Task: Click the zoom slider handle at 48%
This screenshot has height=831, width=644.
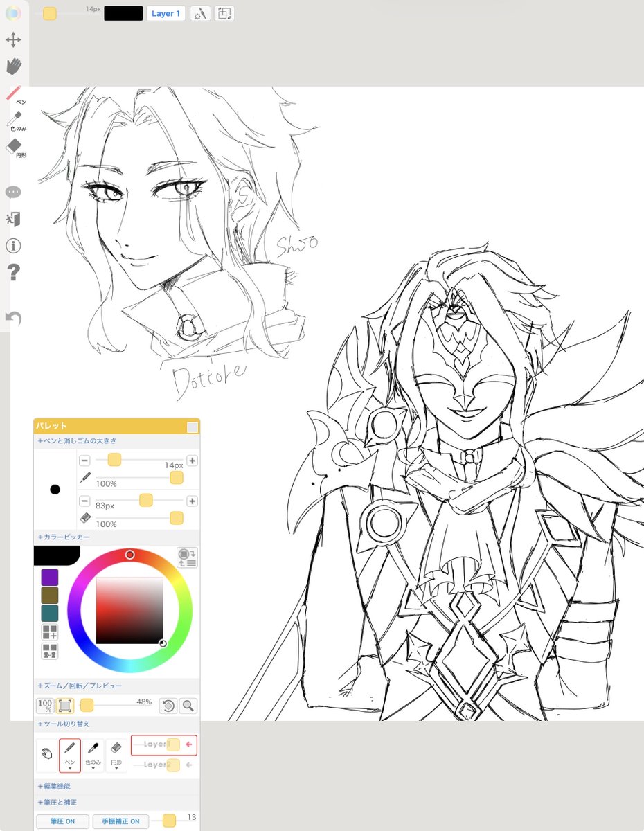Action: click(x=87, y=706)
